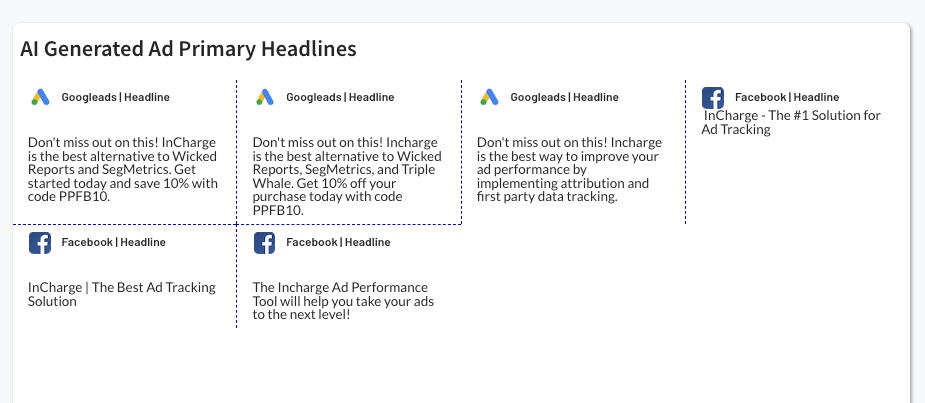The width and height of the screenshot is (925, 403).
Task: Click Facebook icon above 'Best Ad Tracking Solution'
Action: pyautogui.click(x=40, y=243)
